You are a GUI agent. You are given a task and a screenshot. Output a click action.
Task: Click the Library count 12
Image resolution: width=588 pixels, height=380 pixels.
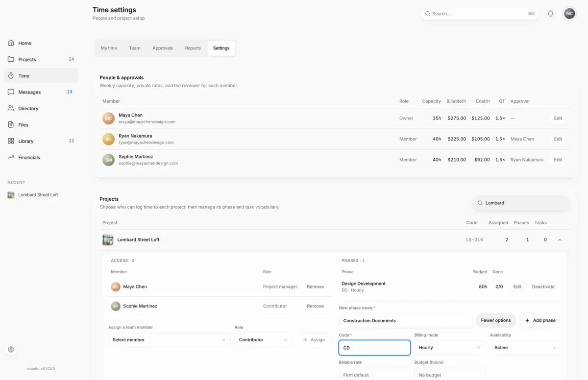72,141
